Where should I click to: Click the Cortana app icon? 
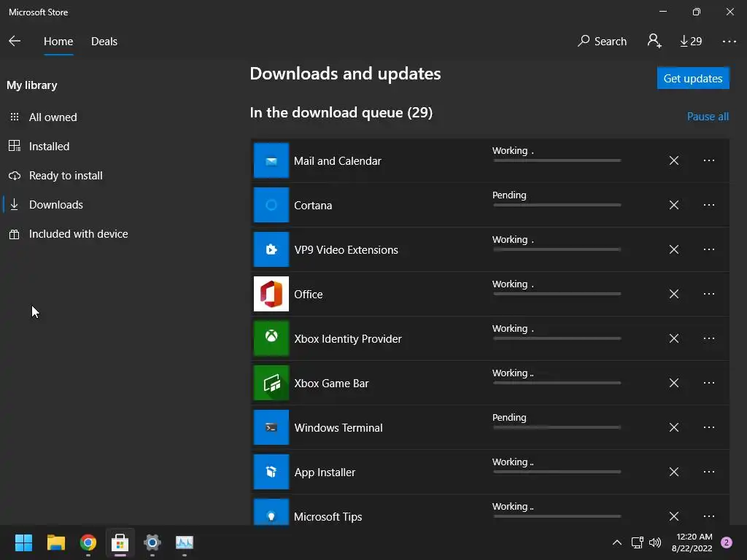pyautogui.click(x=271, y=205)
